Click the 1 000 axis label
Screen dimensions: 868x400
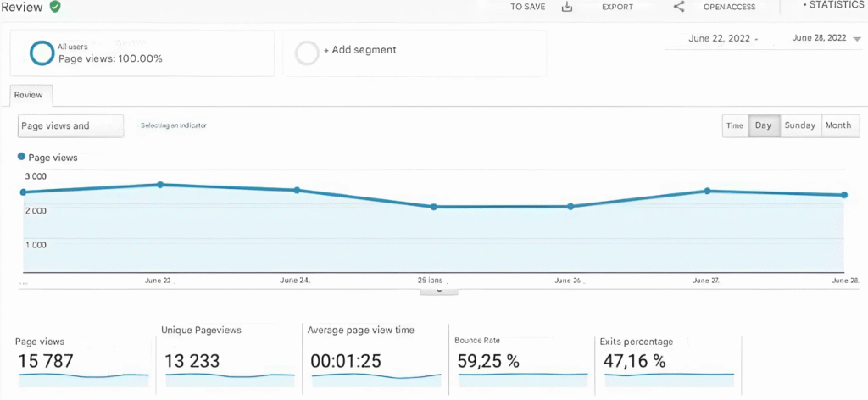34,245
